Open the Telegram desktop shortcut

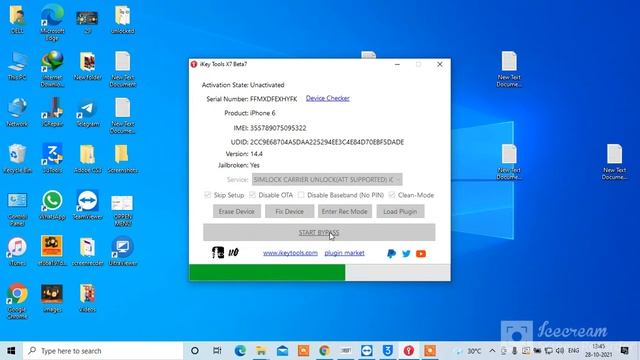[87, 112]
